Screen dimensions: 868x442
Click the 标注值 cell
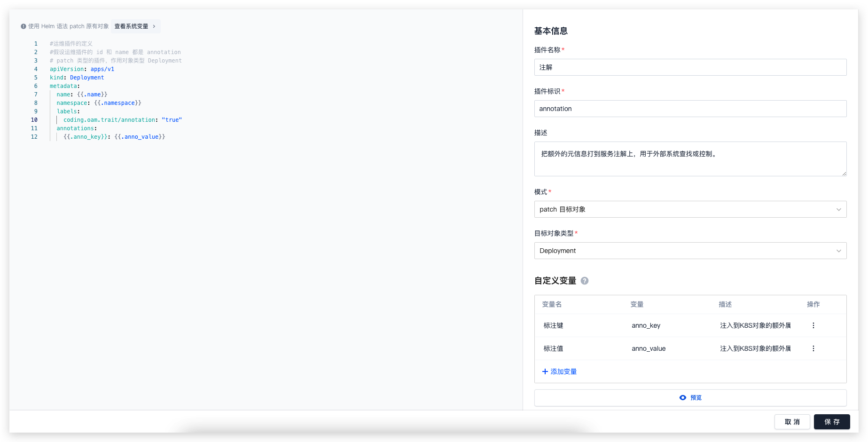pos(553,348)
